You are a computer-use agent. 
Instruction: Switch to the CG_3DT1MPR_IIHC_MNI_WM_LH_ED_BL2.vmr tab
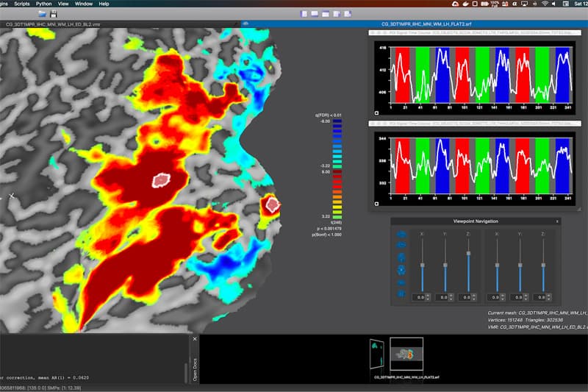pyautogui.click(x=53, y=24)
